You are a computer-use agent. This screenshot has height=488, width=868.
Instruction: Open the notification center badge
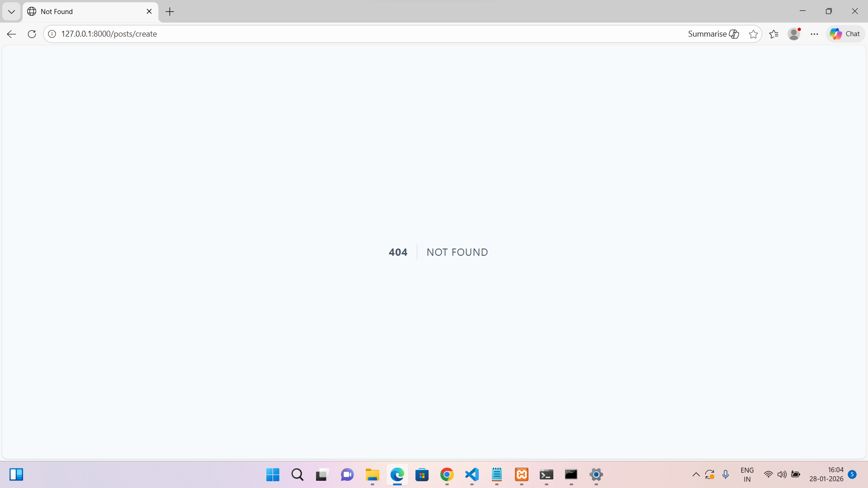point(852,474)
